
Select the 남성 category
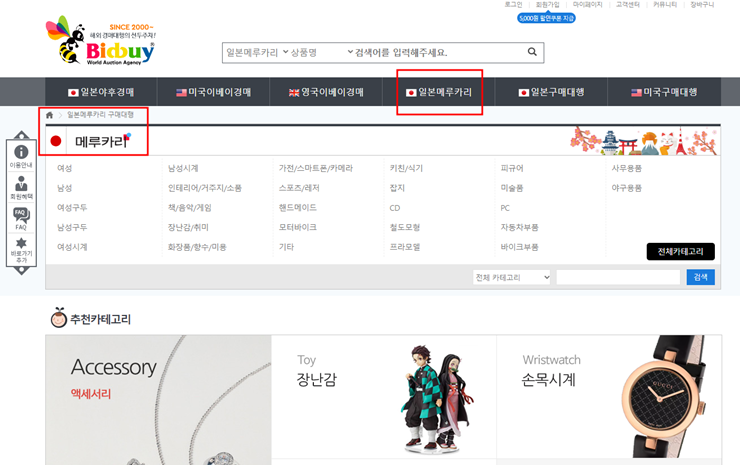pos(65,188)
